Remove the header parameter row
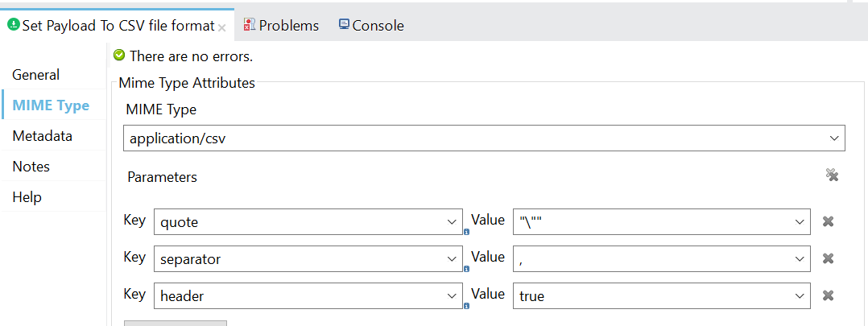This screenshot has width=868, height=326. pyautogui.click(x=828, y=295)
